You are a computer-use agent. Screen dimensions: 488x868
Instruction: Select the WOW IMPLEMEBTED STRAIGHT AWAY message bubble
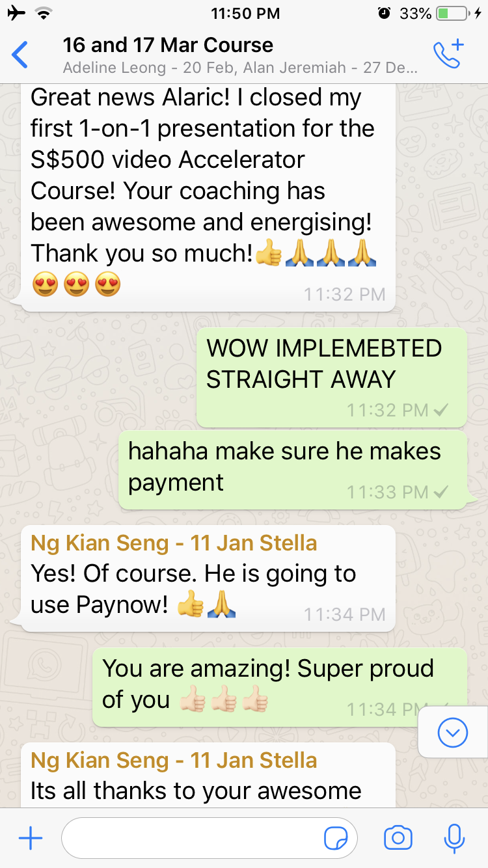click(332, 377)
